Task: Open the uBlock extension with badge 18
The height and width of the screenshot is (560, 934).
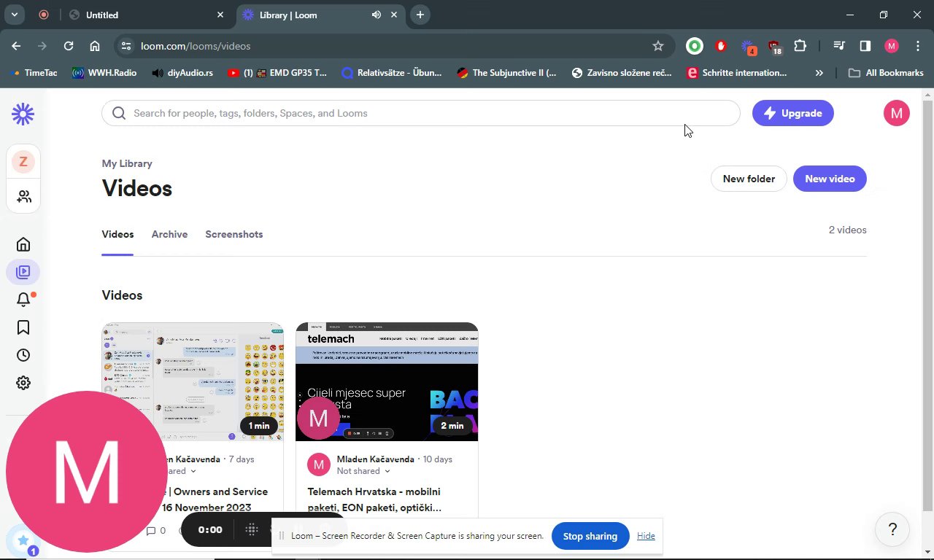Action: click(x=774, y=47)
